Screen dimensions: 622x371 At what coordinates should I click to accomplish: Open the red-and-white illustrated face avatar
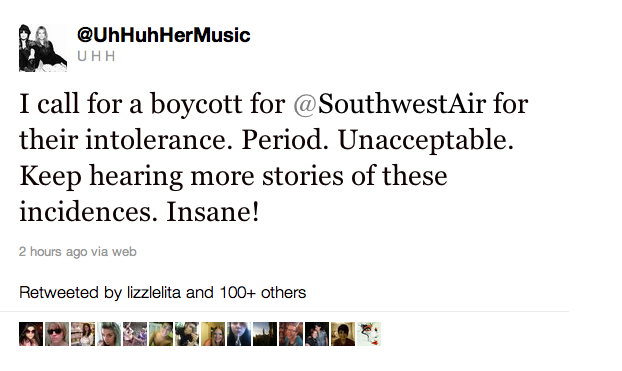tap(369, 334)
